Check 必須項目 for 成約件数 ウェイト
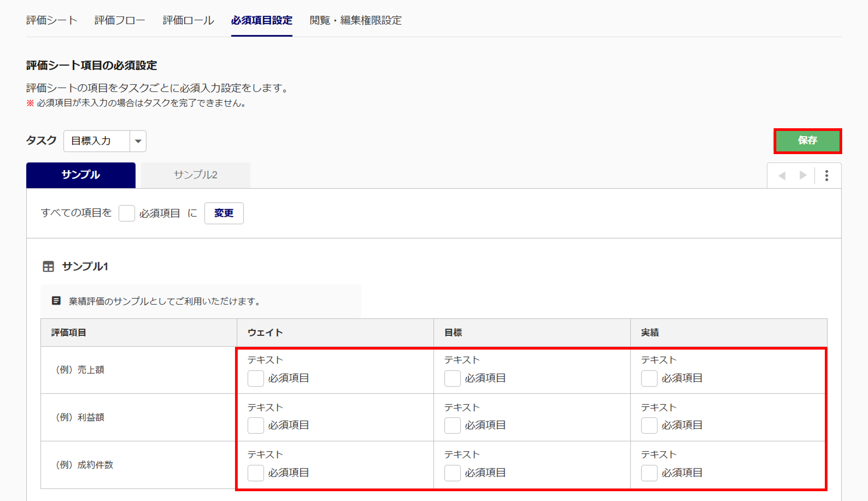This screenshot has width=868, height=501. 256,473
